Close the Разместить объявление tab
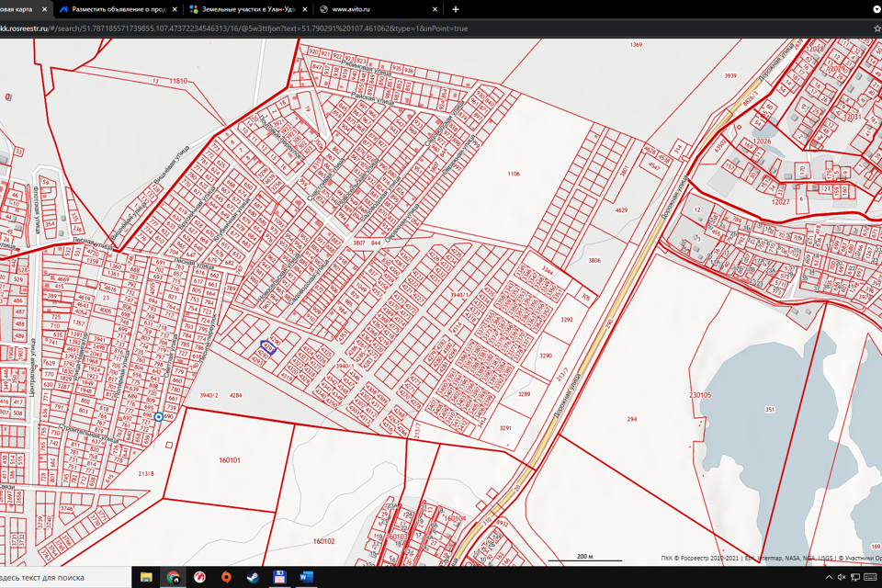Viewport: 882px width, 588px height. [175, 9]
